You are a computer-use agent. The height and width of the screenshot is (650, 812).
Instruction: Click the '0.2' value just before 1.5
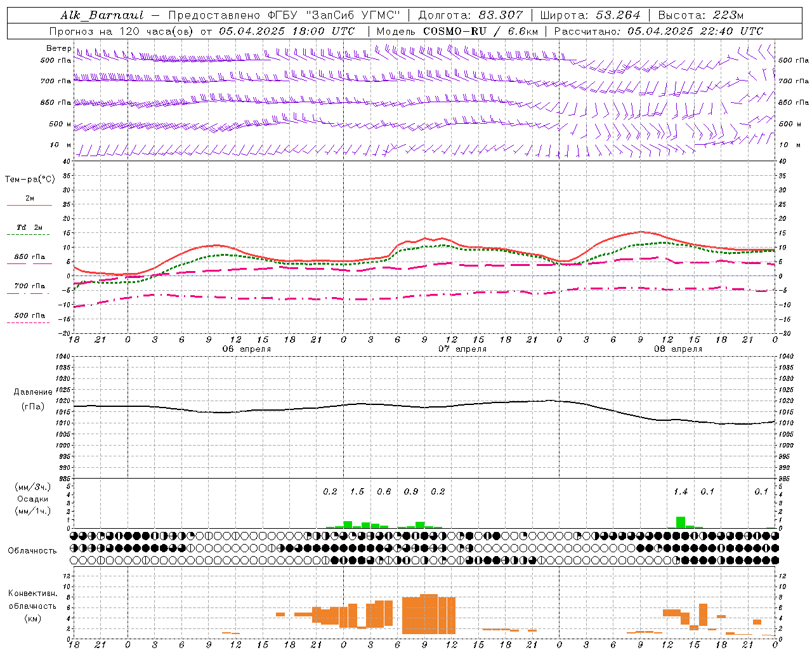point(330,492)
